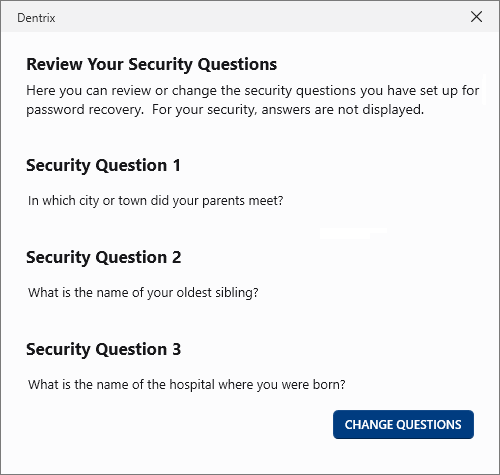This screenshot has height=475, width=500.
Task: Select the hospital where born question text
Action: (x=187, y=385)
